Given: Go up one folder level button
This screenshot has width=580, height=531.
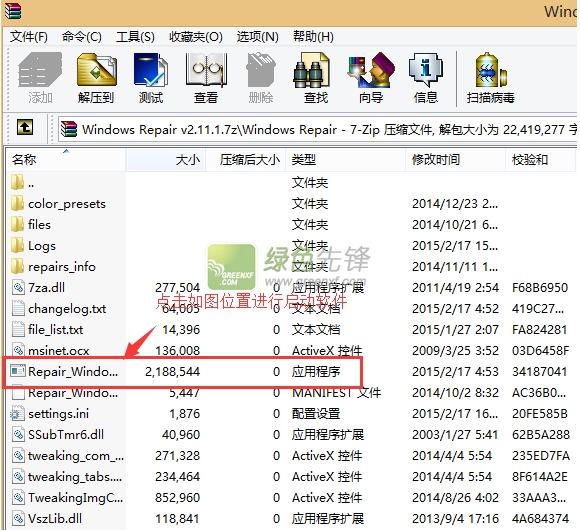Looking at the screenshot, I should click(25, 128).
